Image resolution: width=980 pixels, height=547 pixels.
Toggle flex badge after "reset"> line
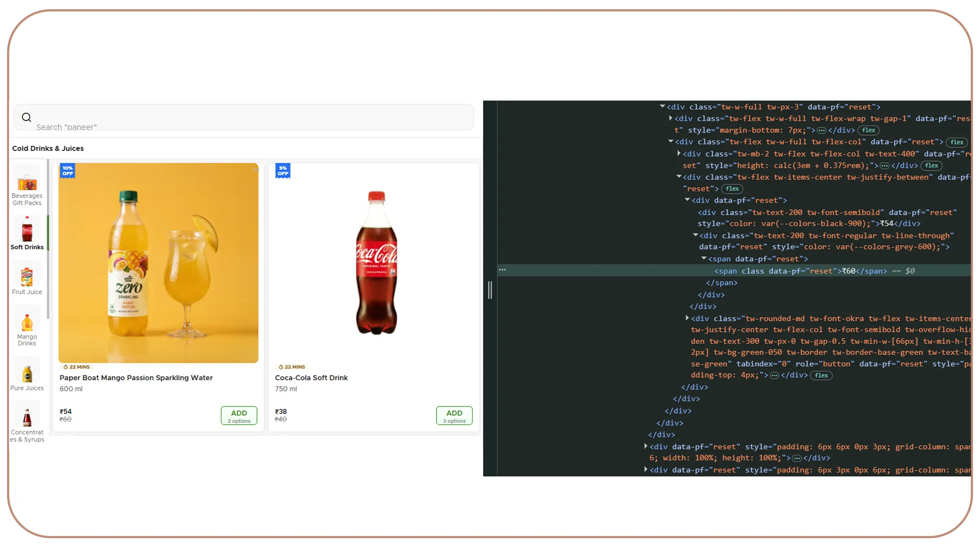[x=732, y=189]
